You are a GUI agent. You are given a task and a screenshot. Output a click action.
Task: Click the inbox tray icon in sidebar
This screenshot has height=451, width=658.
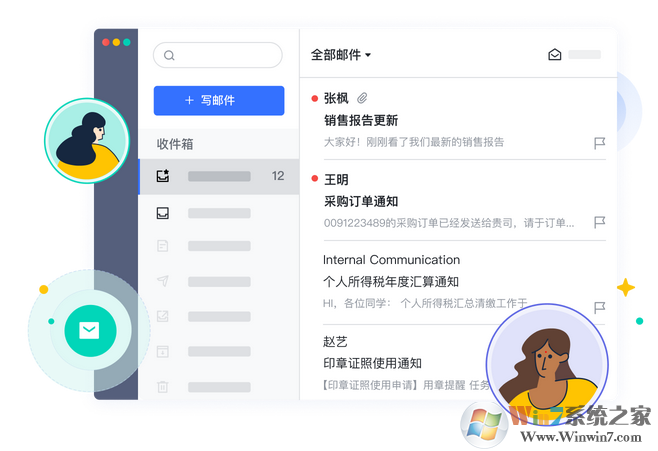tap(163, 213)
